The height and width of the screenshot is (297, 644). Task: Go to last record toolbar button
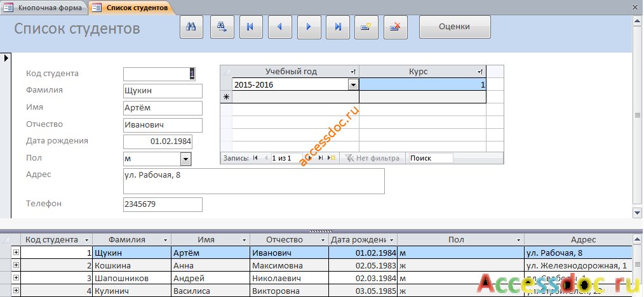coord(338,27)
